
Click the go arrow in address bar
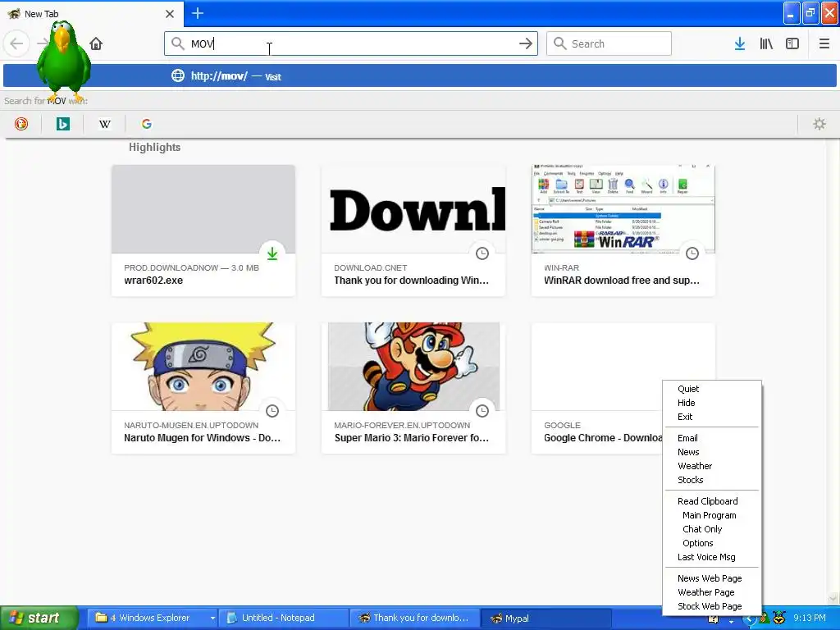click(x=526, y=43)
